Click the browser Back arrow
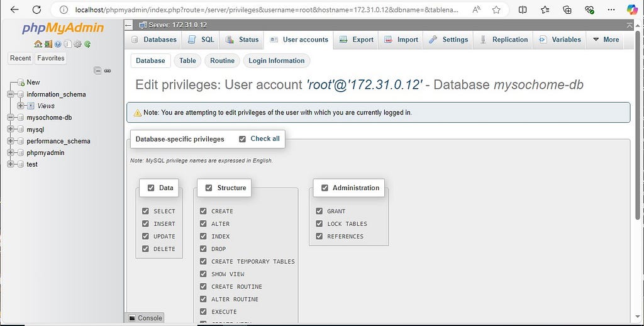Screen dimensions: 644x326 tap(15, 9)
